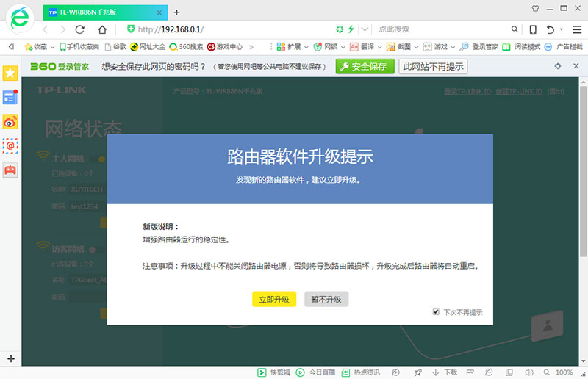This screenshot has height=379, width=588.
Task: Click the undo closed tab icon
Action: tap(550, 29)
